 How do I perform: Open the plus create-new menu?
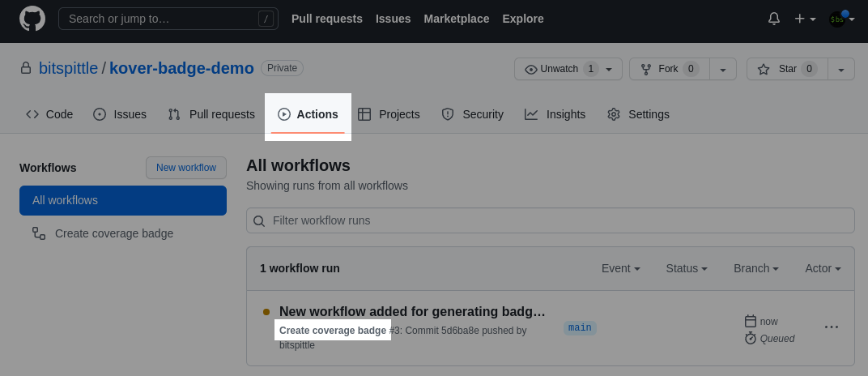[x=805, y=19]
